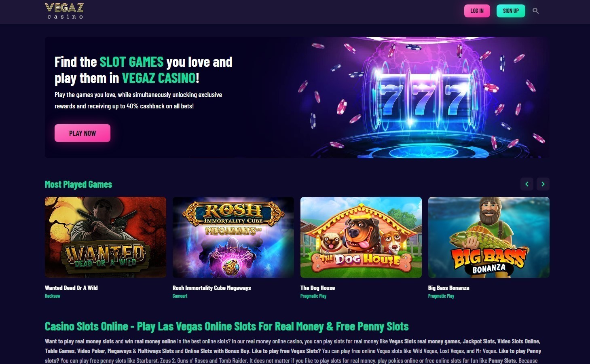Show next Most Played Games
The height and width of the screenshot is (364, 590).
tap(543, 184)
